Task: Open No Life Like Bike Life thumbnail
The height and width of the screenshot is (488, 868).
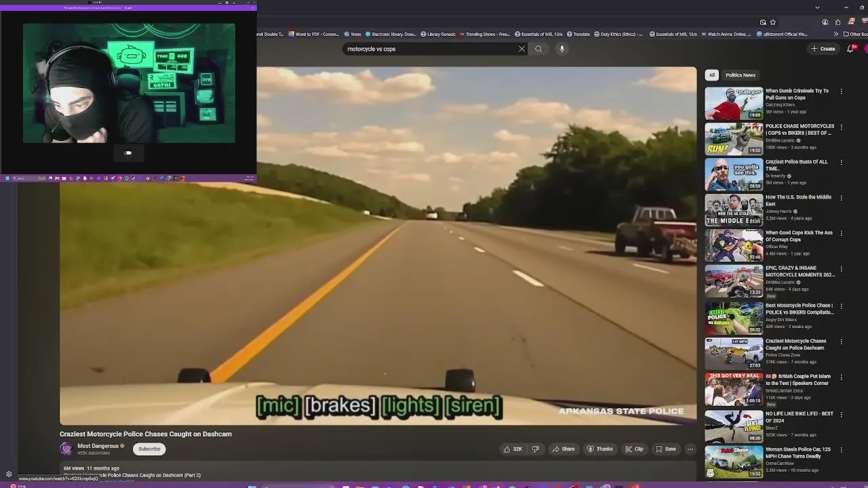Action: [x=733, y=426]
